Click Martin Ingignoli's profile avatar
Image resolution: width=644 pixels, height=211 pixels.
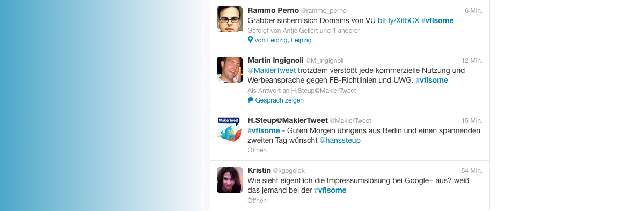tap(230, 69)
